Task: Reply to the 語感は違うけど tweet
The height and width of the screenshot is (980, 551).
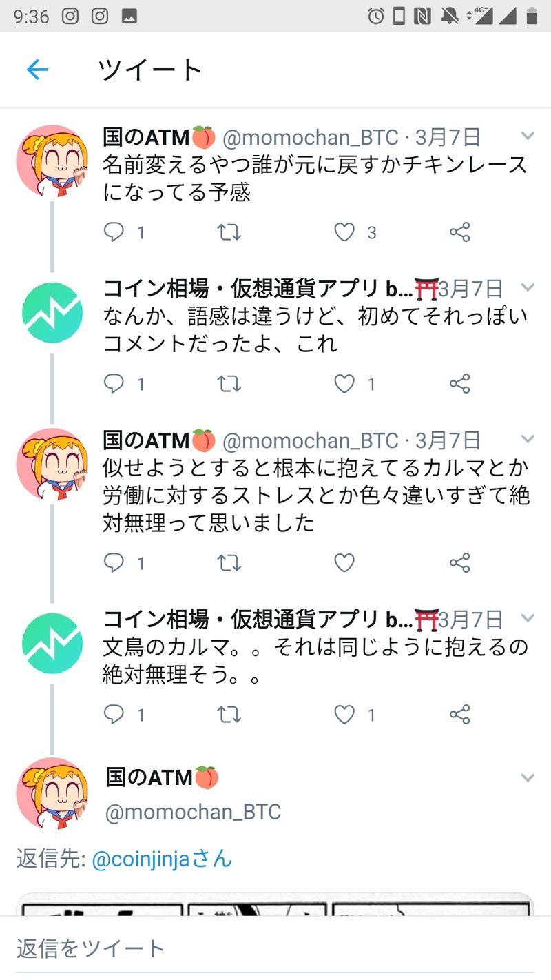Action: 114,384
